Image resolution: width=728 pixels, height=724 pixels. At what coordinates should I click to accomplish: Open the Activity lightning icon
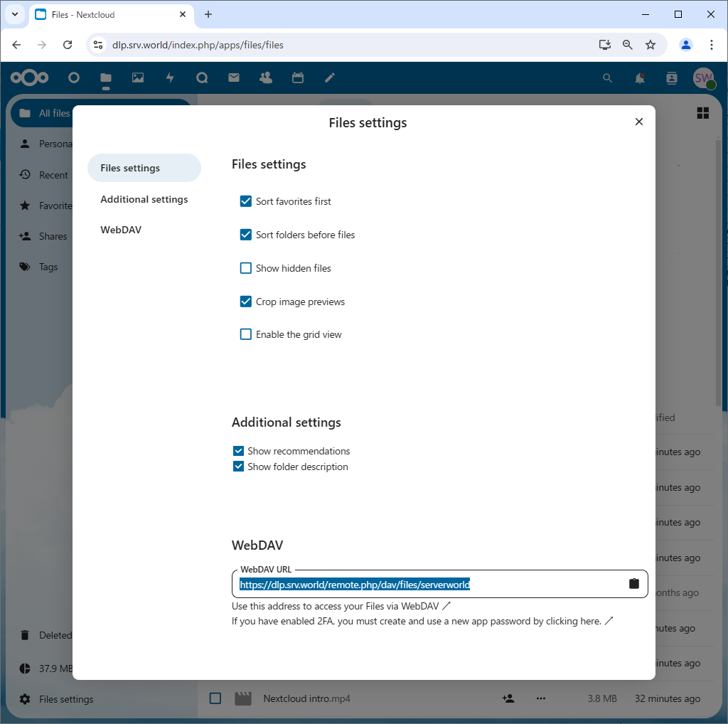click(x=170, y=78)
